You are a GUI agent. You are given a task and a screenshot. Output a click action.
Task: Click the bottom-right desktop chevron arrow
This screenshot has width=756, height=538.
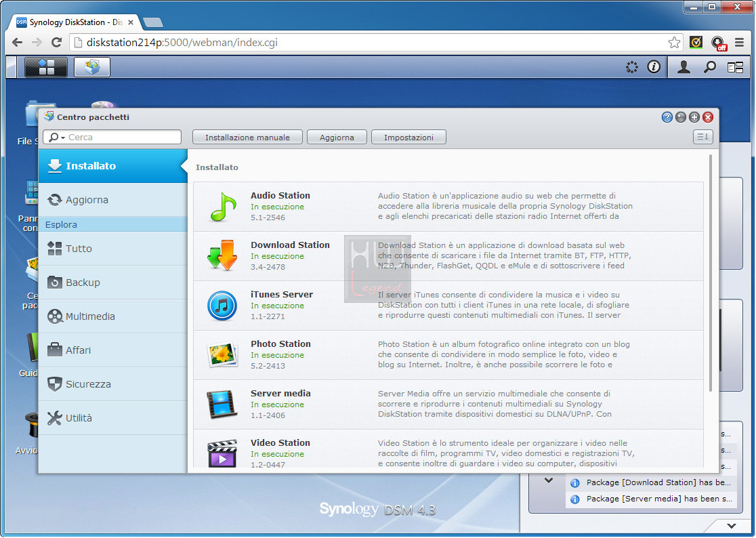tap(732, 526)
